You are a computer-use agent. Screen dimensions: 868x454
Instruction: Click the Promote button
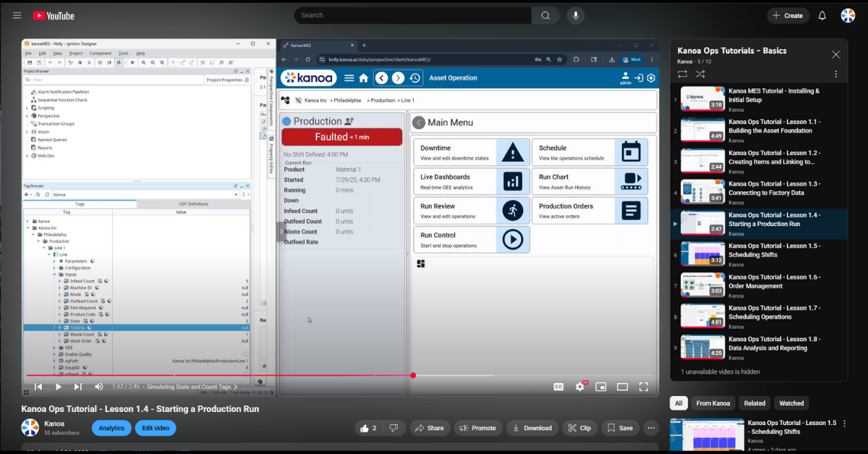[477, 428]
